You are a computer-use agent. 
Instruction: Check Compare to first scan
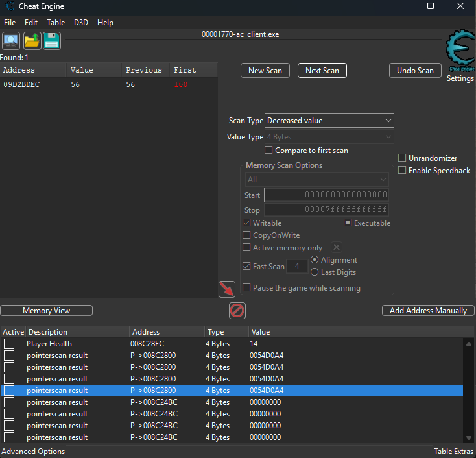269,151
